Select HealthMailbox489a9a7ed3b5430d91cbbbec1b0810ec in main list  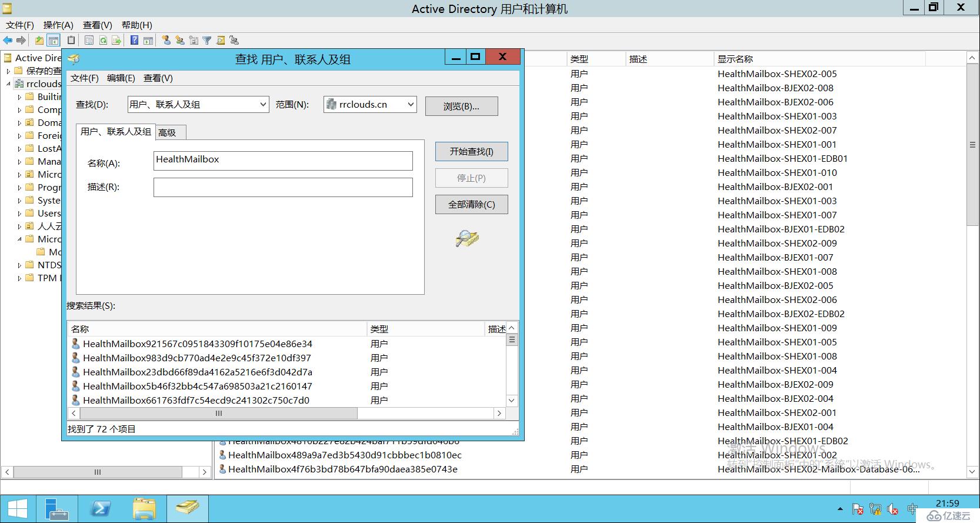point(345,455)
